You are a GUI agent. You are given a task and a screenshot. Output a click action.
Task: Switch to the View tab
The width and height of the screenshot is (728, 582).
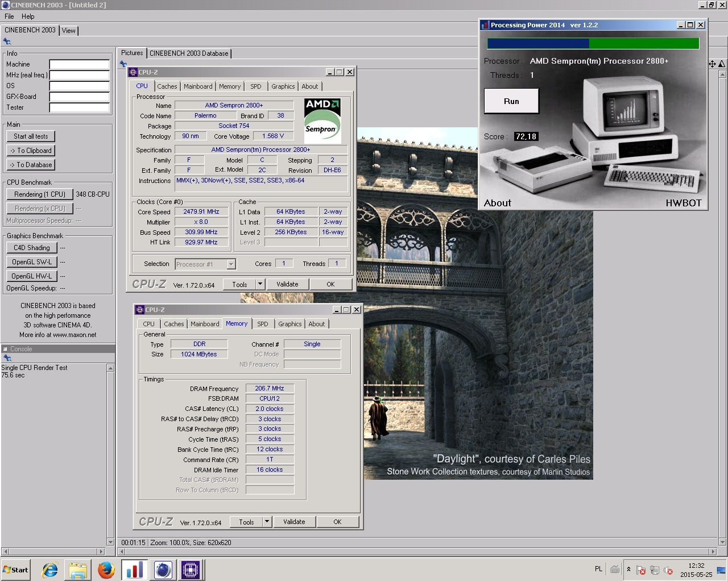(x=69, y=31)
